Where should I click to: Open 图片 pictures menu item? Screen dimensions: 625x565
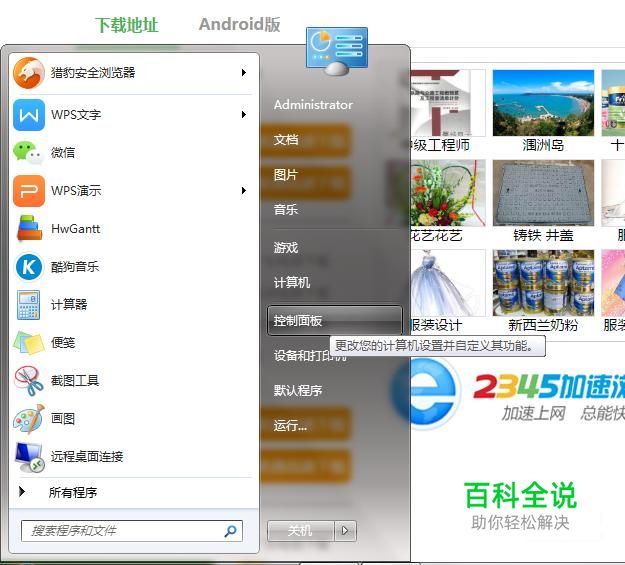coord(286,175)
